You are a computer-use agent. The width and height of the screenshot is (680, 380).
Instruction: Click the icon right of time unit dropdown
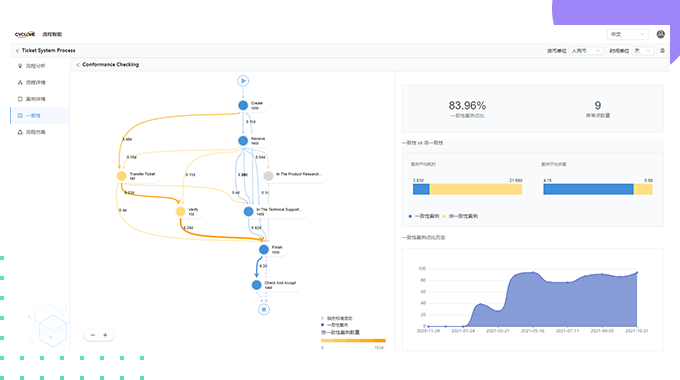coord(662,51)
